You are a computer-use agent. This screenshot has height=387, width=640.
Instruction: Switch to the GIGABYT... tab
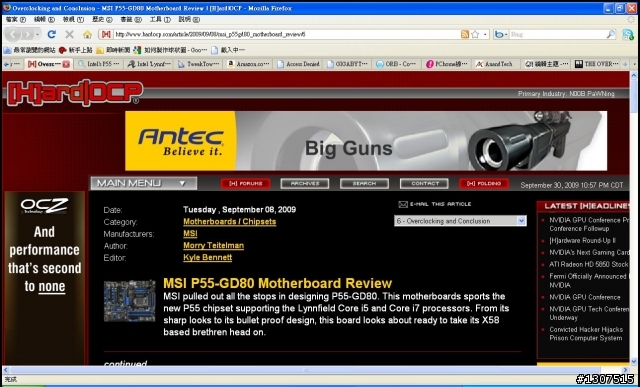(x=348, y=64)
